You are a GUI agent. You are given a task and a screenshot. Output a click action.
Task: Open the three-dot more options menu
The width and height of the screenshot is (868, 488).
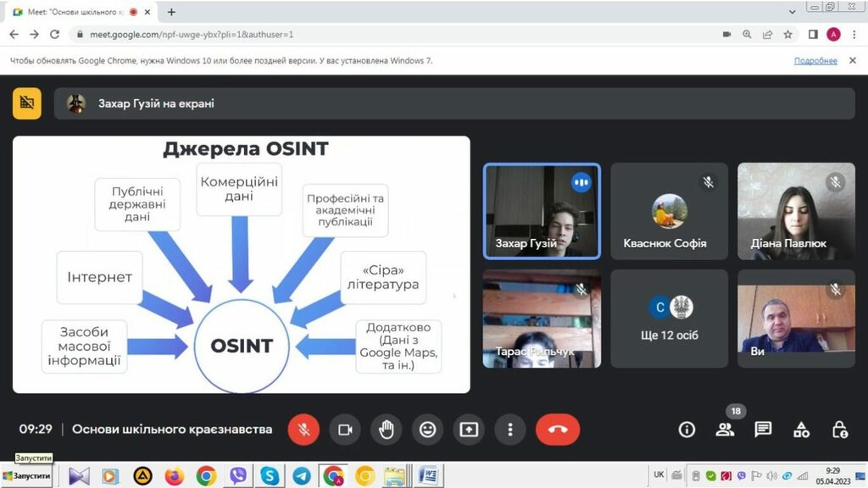click(510, 430)
